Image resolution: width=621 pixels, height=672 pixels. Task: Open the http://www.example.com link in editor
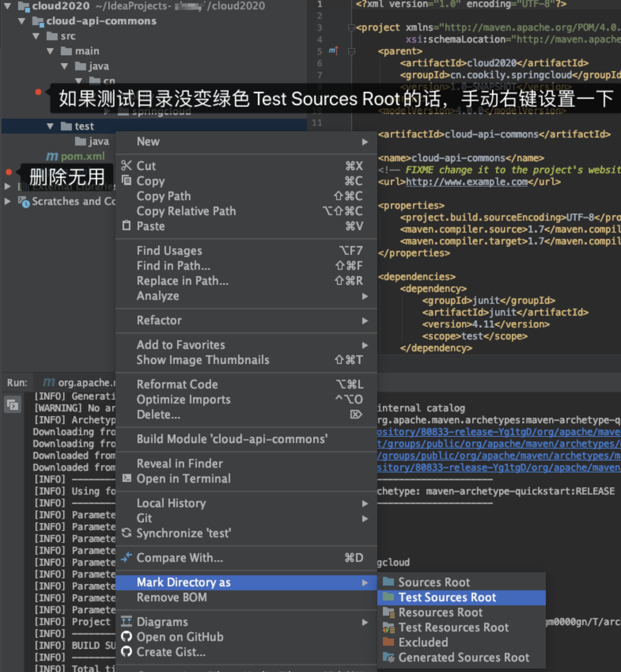click(x=466, y=181)
